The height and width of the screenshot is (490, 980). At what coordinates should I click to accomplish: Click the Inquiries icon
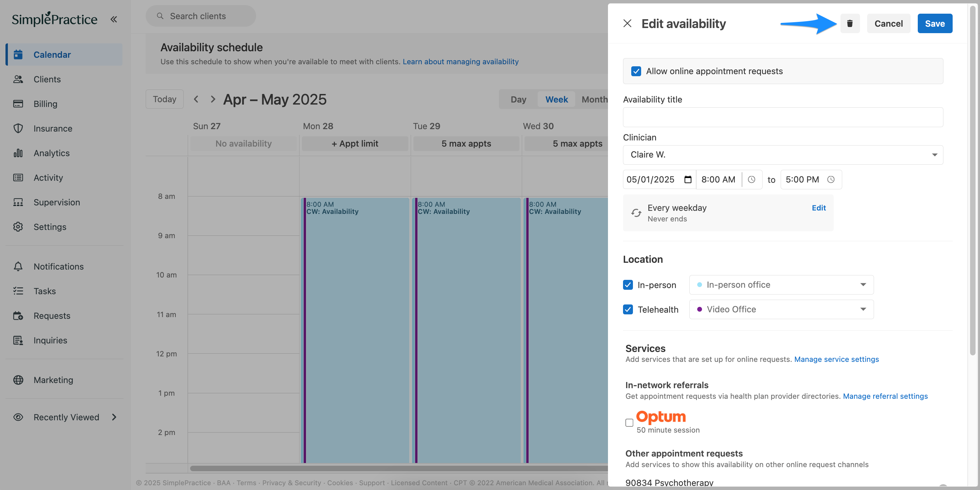tap(18, 340)
